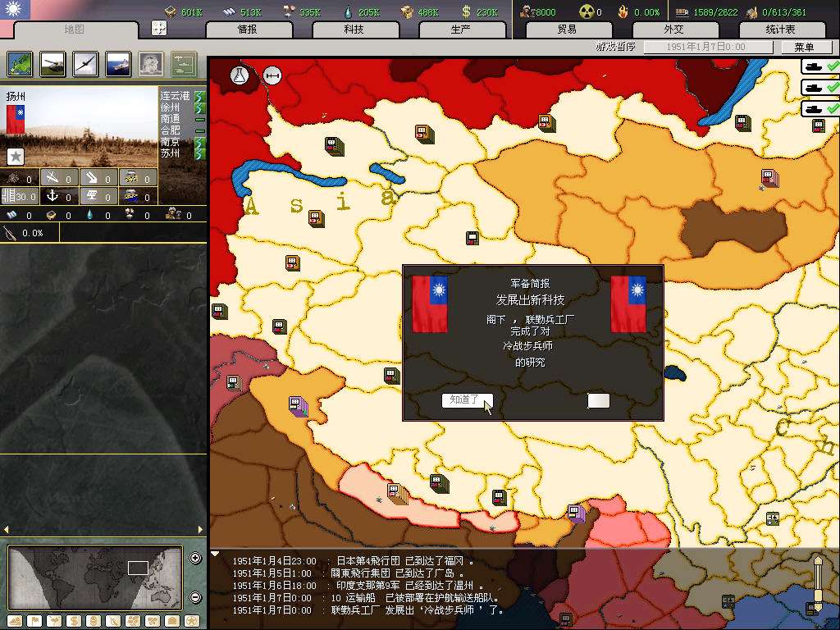Switch to supply map mode (coin stack icon)

point(94,622)
